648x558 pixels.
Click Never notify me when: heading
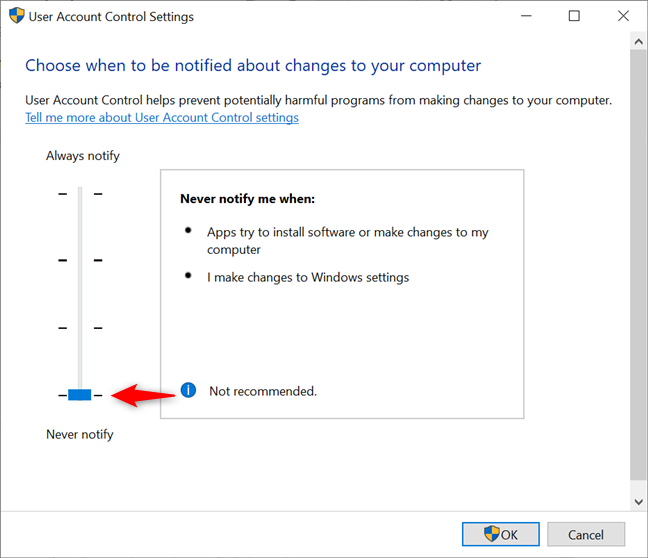[x=247, y=199]
